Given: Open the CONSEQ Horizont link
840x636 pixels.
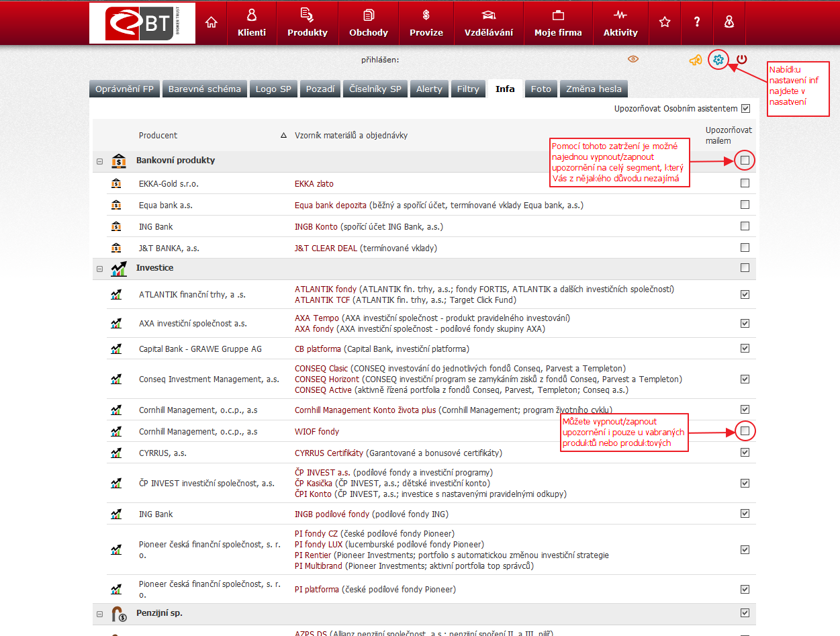Looking at the screenshot, I should pyautogui.click(x=327, y=379).
